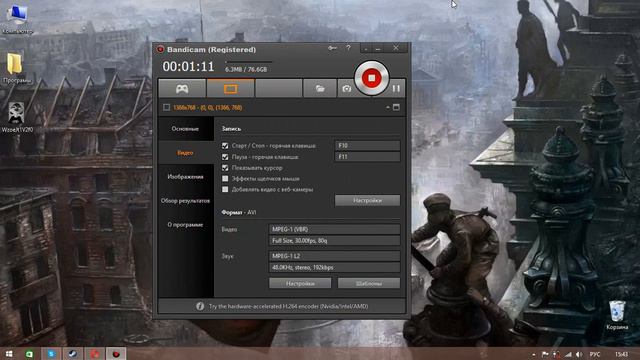Click the empty third mode button in toolbar
Viewport: 640px width, 360px height.
[279, 89]
